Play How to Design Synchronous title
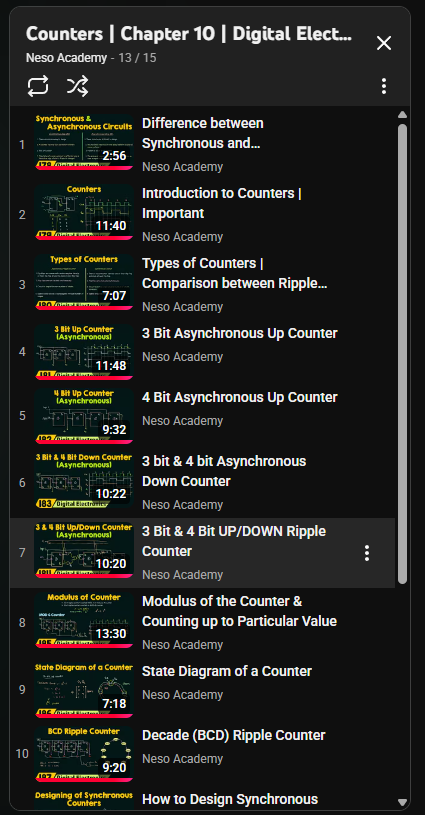Viewport: 425px width, 815px height. 230,799
